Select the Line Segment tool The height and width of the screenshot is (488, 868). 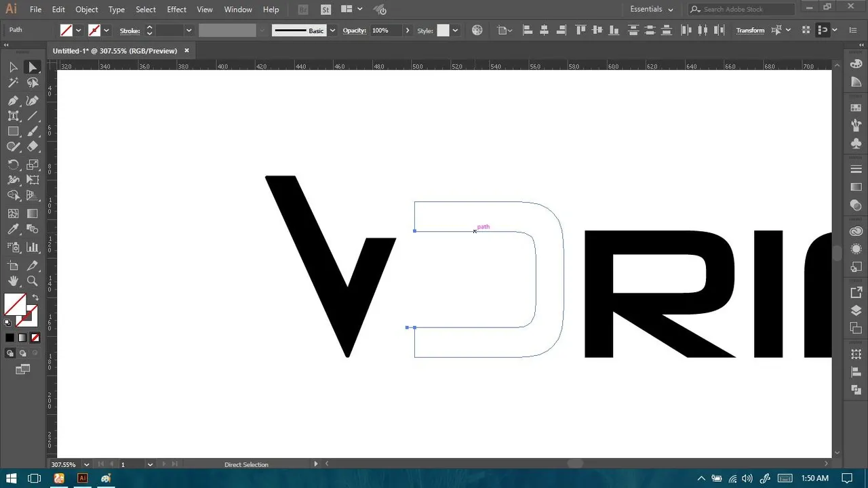point(33,116)
